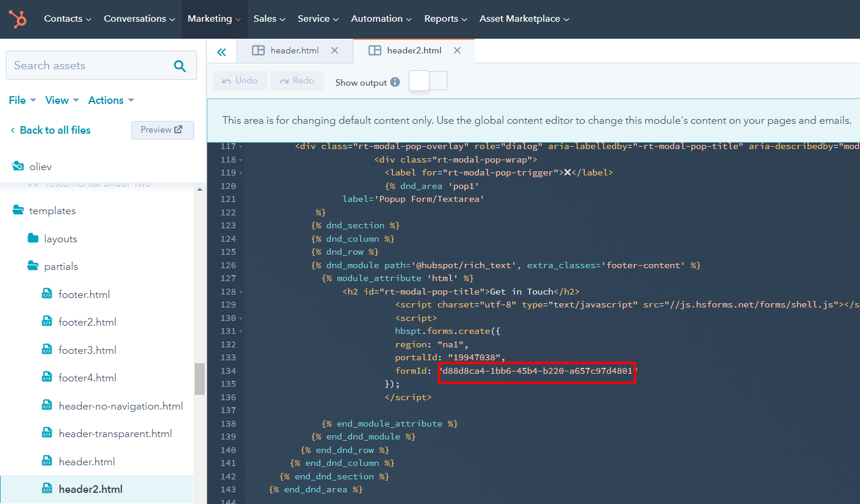Open the Reports dropdown menu

point(446,19)
